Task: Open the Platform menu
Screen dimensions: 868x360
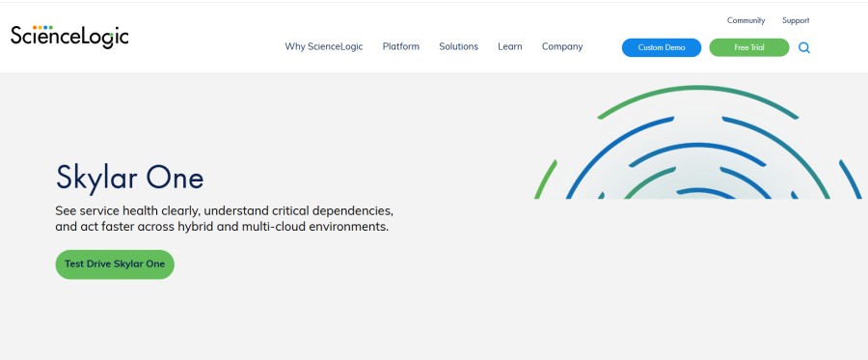Action: [401, 46]
